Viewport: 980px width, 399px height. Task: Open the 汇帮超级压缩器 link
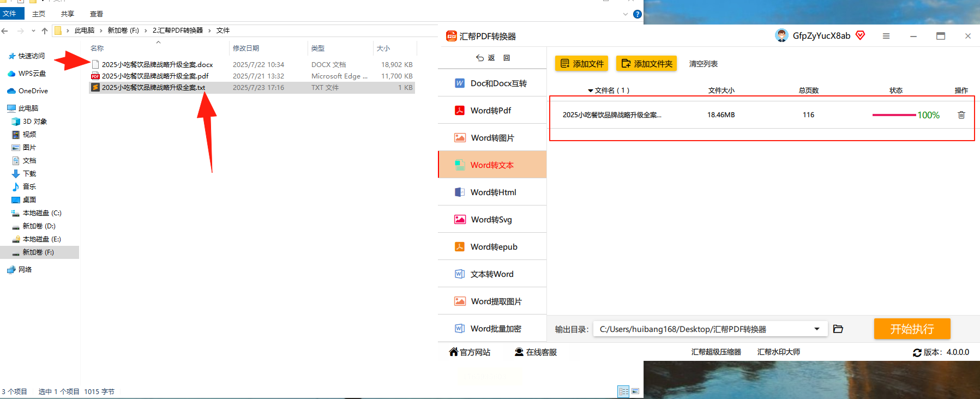716,352
